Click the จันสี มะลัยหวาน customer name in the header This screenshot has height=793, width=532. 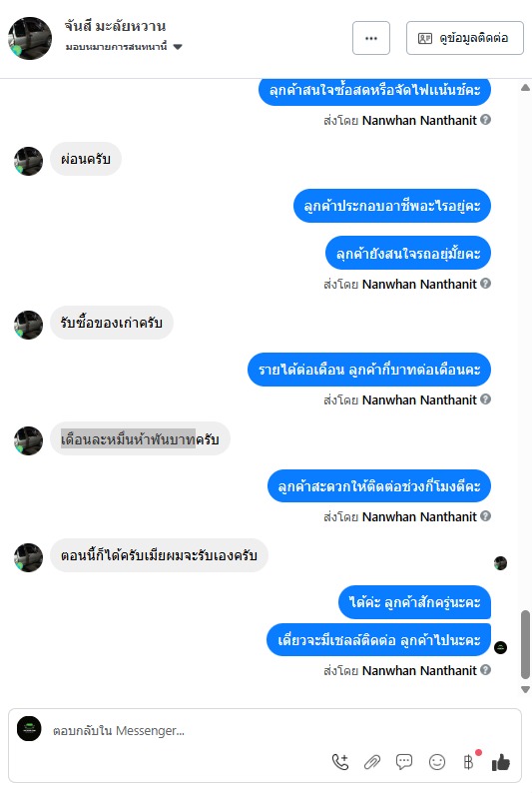[115, 26]
